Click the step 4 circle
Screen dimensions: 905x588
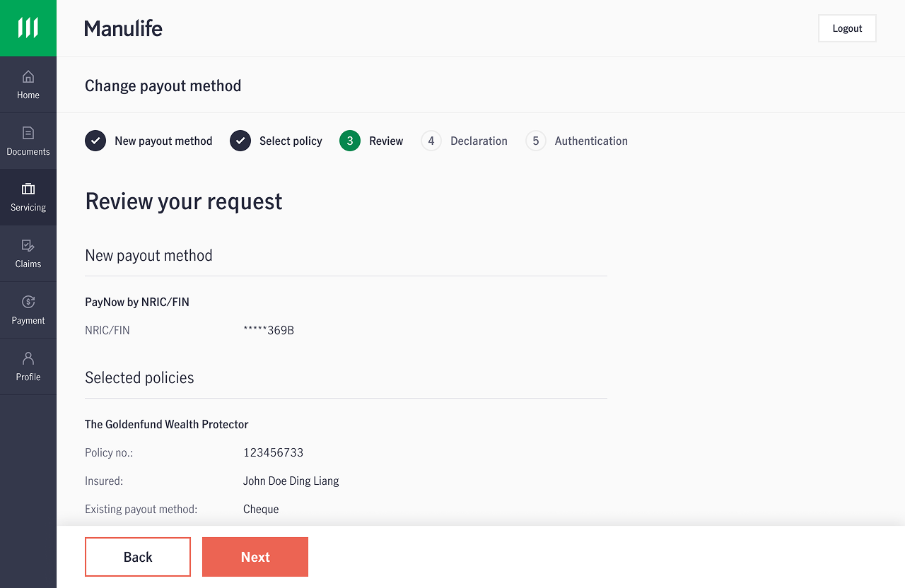coord(431,141)
